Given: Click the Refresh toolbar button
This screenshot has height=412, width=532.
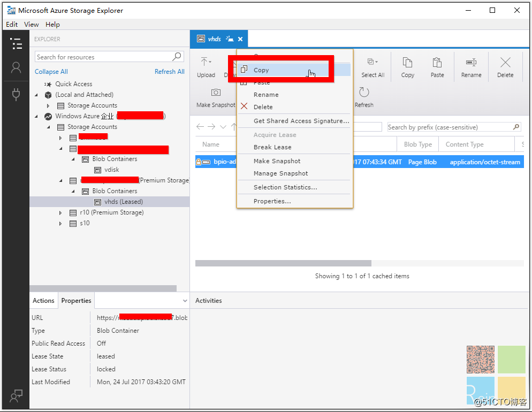Looking at the screenshot, I should pos(364,98).
